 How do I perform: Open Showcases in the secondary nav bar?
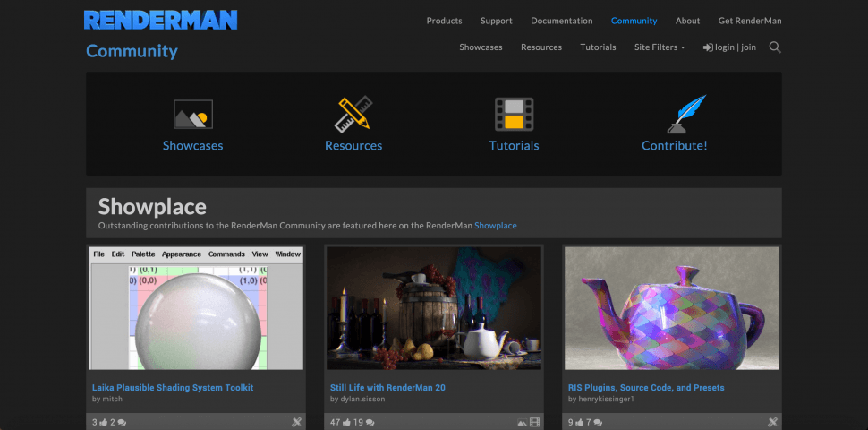point(481,47)
